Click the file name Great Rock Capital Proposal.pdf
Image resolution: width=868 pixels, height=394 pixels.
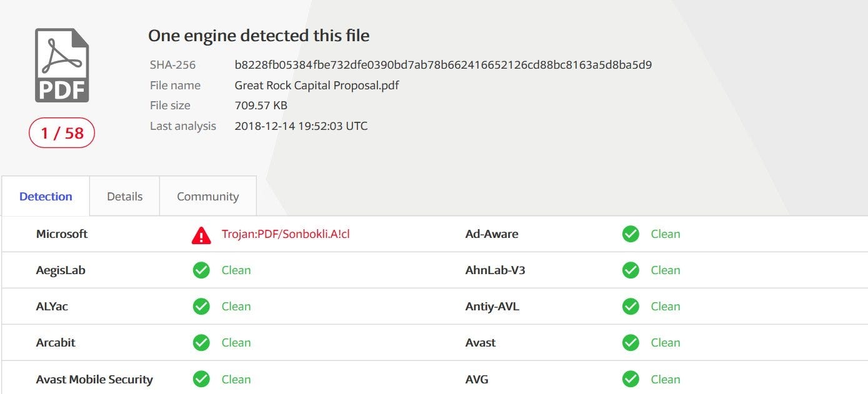point(316,86)
